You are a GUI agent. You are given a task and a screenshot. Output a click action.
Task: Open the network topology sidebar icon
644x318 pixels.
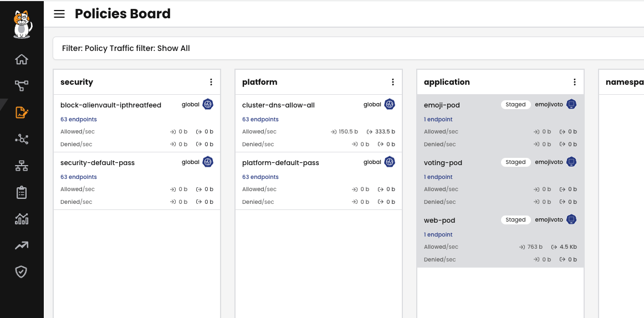click(x=22, y=166)
